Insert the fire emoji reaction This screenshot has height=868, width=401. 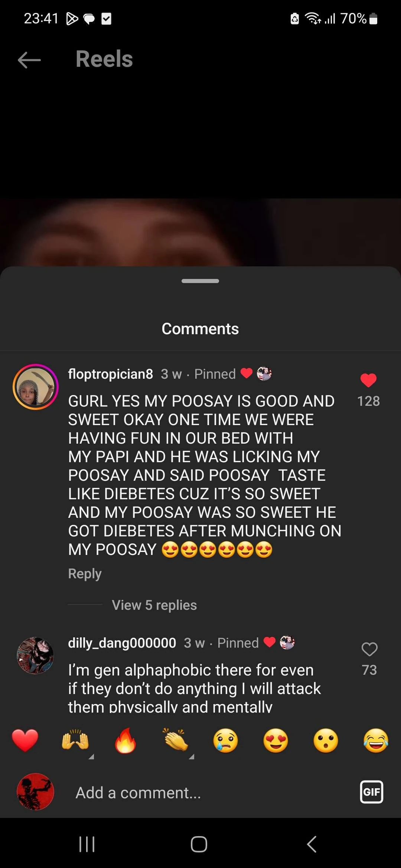tap(125, 740)
